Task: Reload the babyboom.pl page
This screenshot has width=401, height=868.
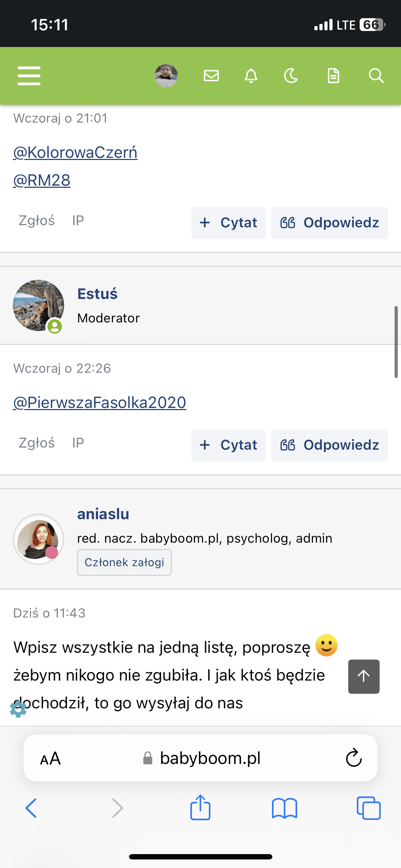Action: [354, 758]
